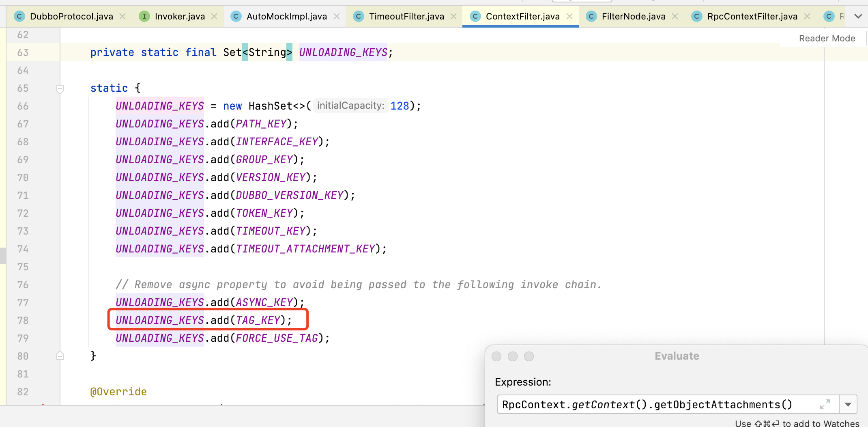Click INTERFACE_KEY on line 68
868x427 pixels.
[x=277, y=142]
